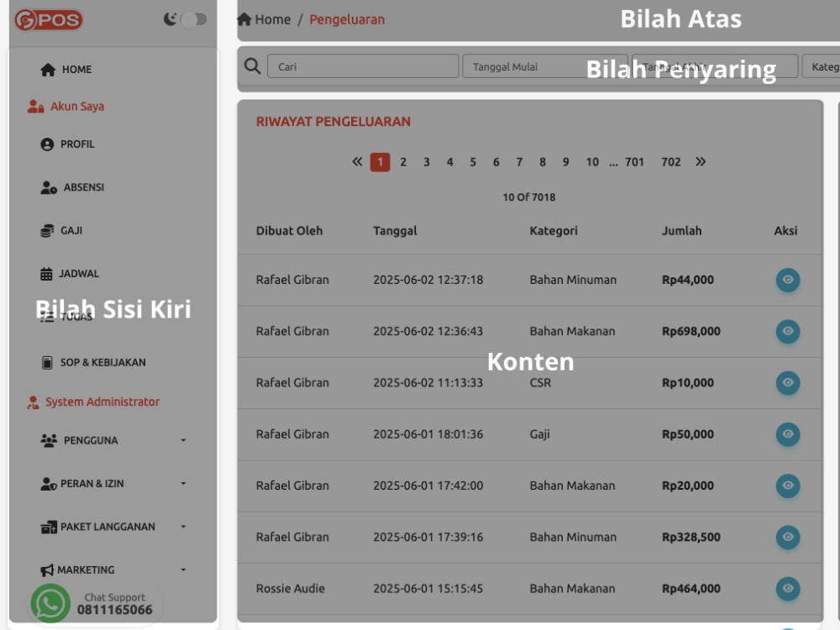Go to pagination page 3

click(x=427, y=162)
